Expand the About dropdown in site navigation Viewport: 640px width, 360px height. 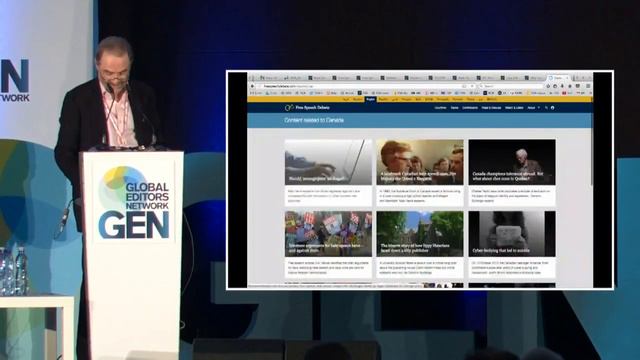(533, 108)
